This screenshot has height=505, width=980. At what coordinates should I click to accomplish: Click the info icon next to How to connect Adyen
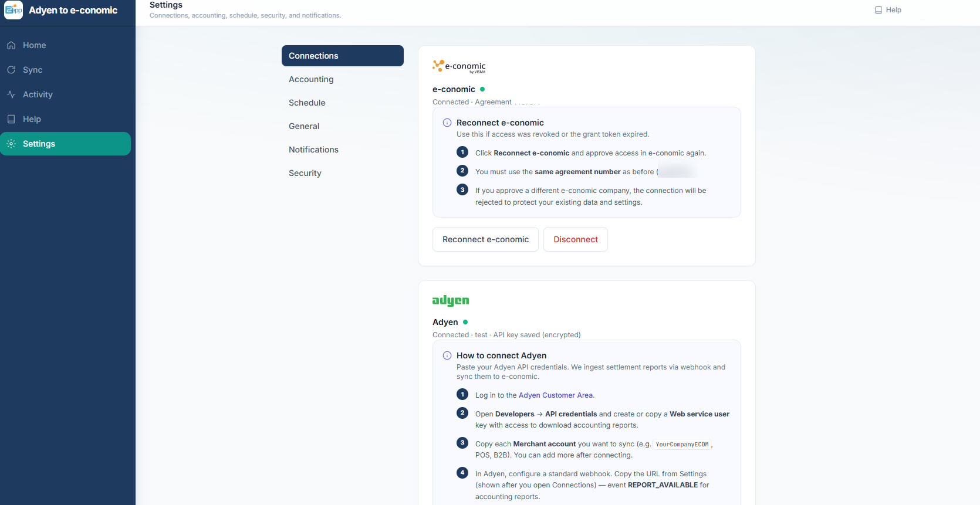(x=447, y=355)
